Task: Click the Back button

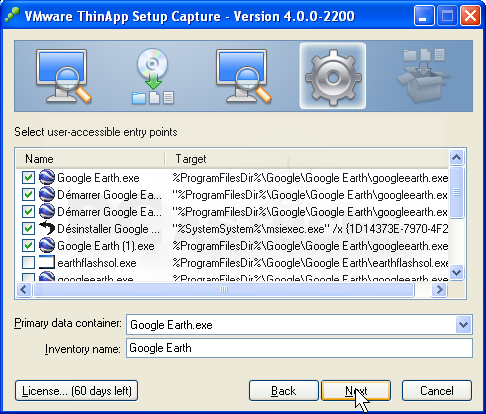Action: tap(284, 390)
